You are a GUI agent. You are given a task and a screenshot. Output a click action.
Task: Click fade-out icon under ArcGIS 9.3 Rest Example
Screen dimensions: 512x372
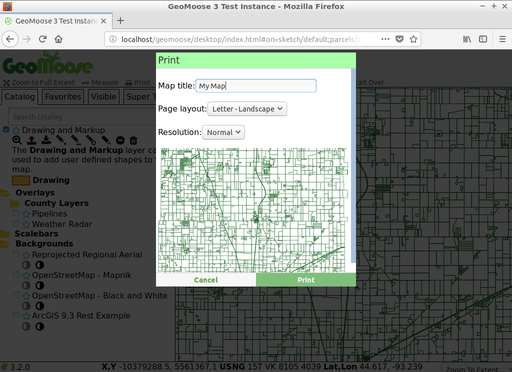pyautogui.click(x=26, y=326)
